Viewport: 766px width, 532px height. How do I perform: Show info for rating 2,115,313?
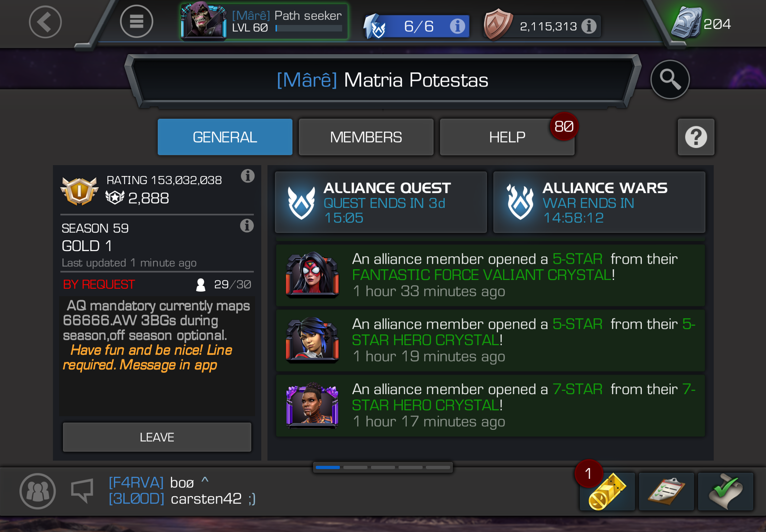coord(589,26)
